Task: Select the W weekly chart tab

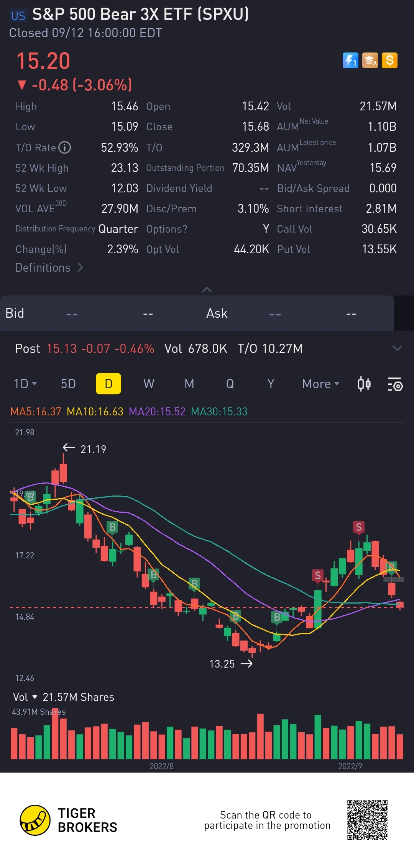Action: 149,384
